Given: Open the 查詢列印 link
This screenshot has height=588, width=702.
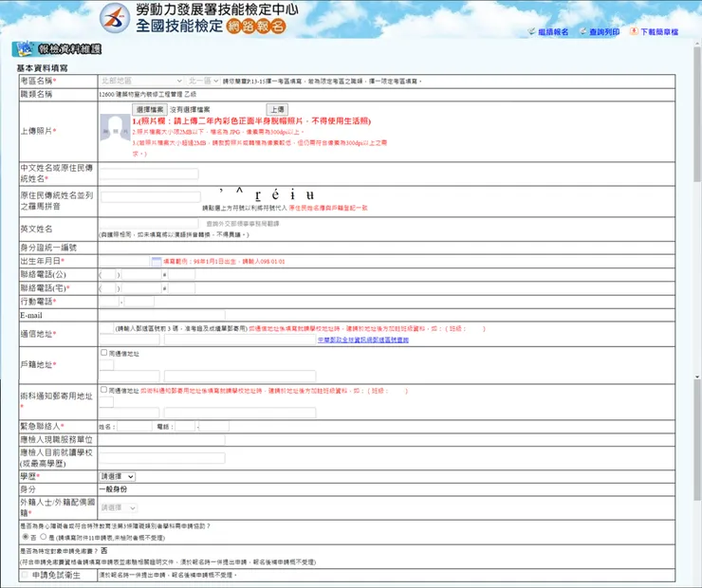Looking at the screenshot, I should point(604,32).
